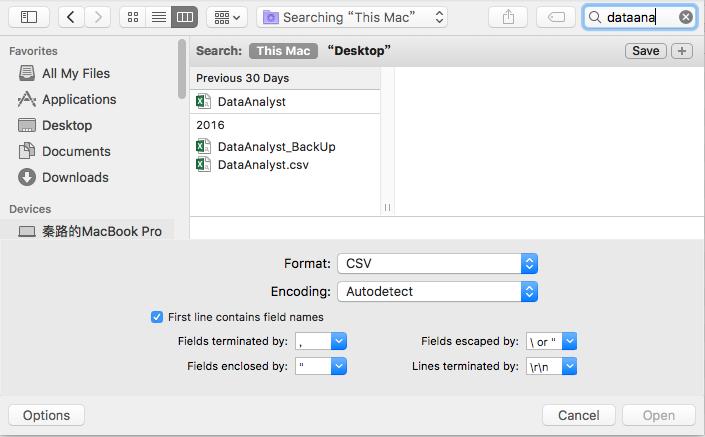Open Downloads in the sidebar

(75, 177)
